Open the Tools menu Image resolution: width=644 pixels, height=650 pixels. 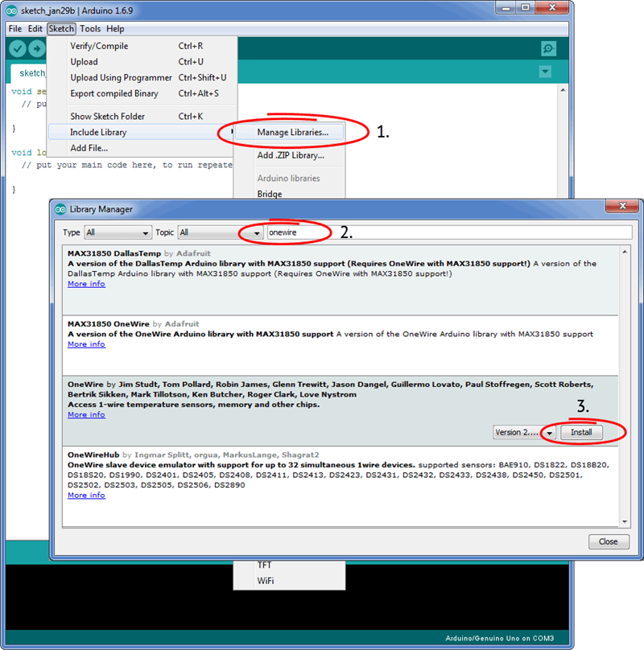[89, 29]
